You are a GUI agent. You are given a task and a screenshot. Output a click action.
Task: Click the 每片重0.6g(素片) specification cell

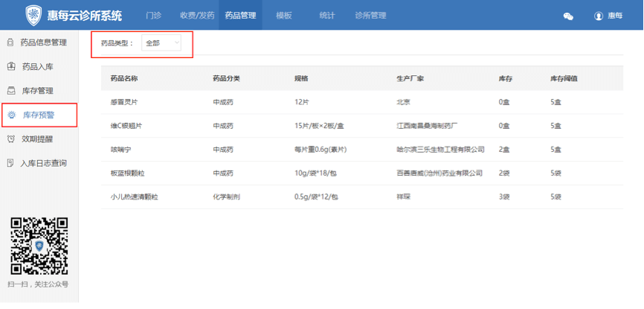point(321,150)
